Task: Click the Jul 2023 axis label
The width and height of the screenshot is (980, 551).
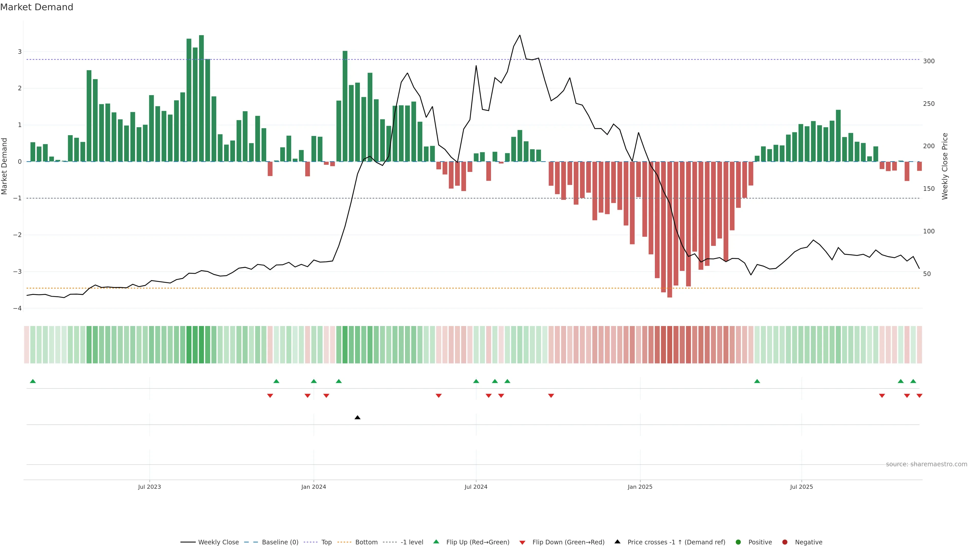Action: point(149,487)
